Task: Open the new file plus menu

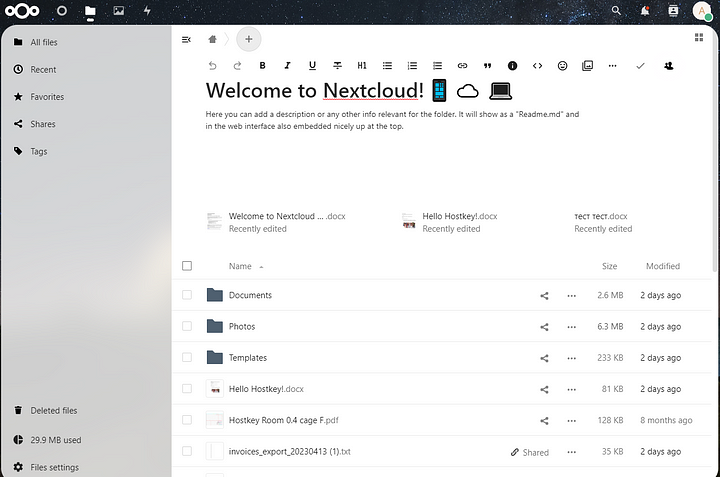Action: tap(249, 39)
